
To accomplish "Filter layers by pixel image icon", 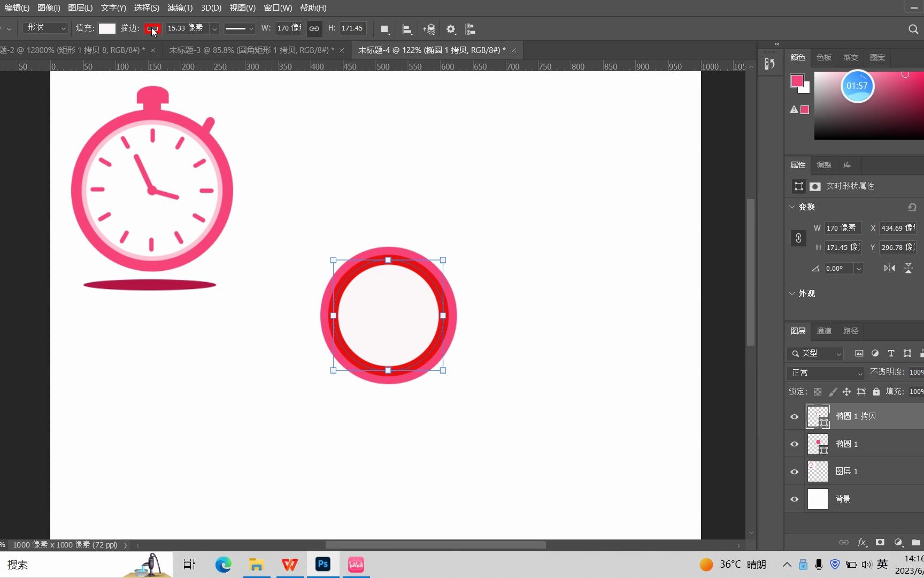I will point(859,353).
